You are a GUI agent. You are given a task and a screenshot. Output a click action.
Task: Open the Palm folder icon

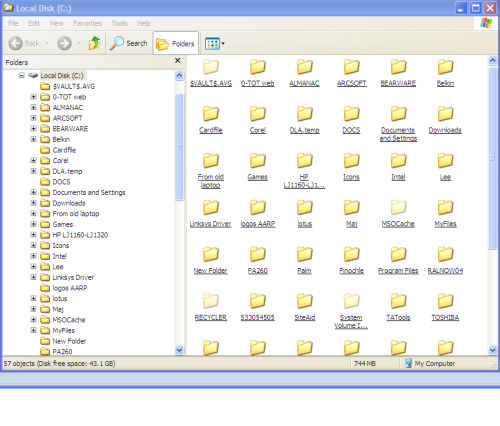[304, 254]
